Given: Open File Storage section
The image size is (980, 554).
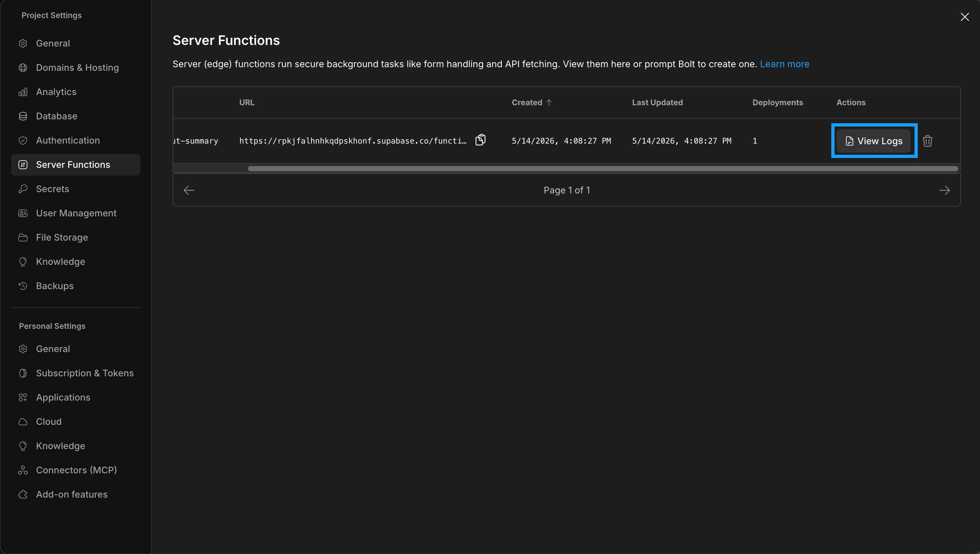Looking at the screenshot, I should click(76, 238).
